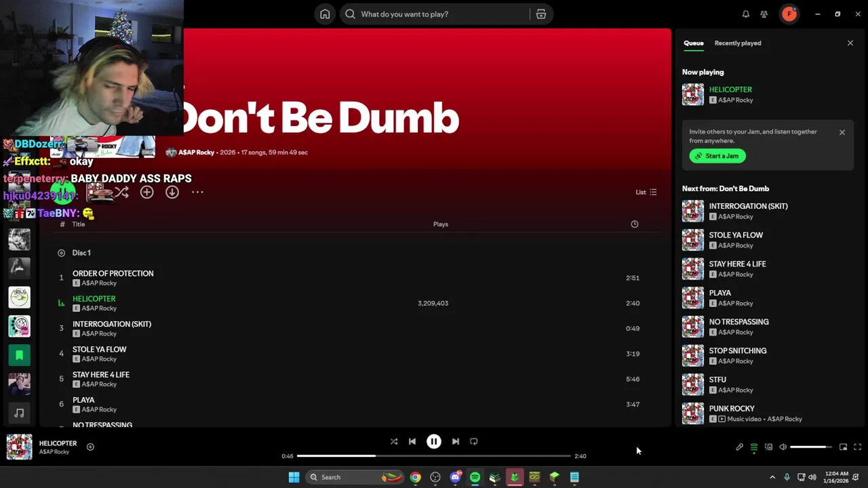Open the CD cover playlist in sidebar
Viewport: 868px width, 488px height.
click(19, 297)
